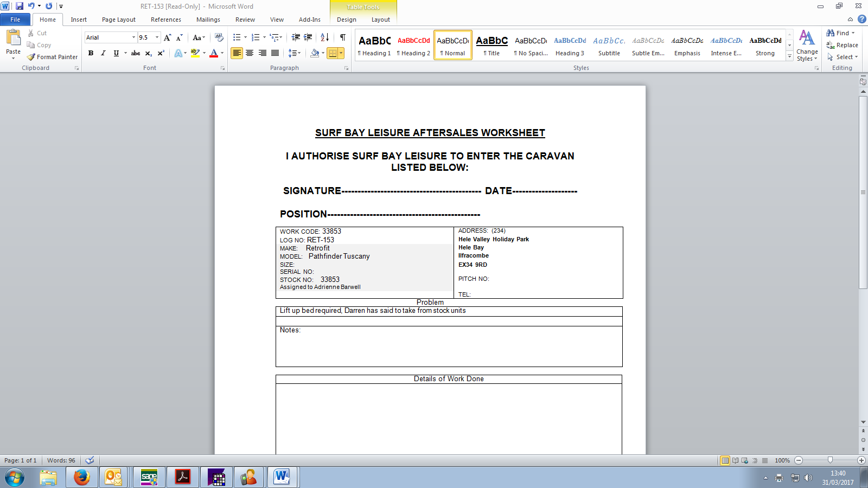Toggle Strikethrough formatting
The height and width of the screenshot is (488, 868).
136,53
